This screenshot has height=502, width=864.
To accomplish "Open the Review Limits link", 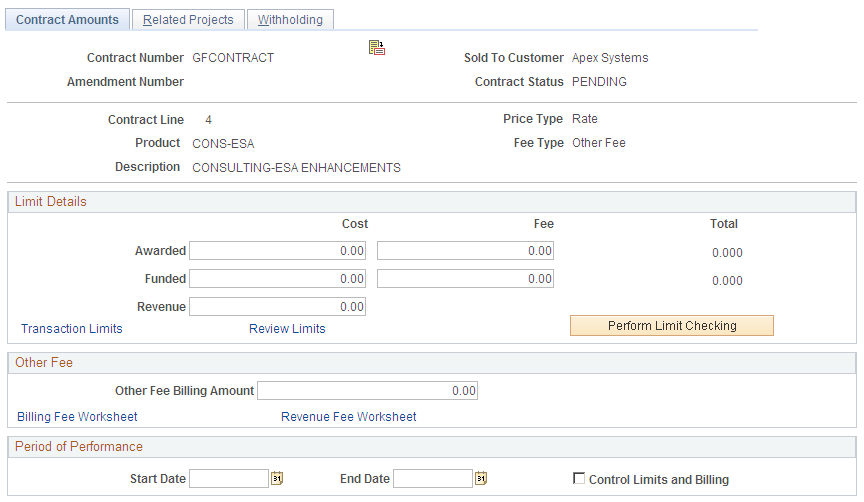I will (x=287, y=328).
